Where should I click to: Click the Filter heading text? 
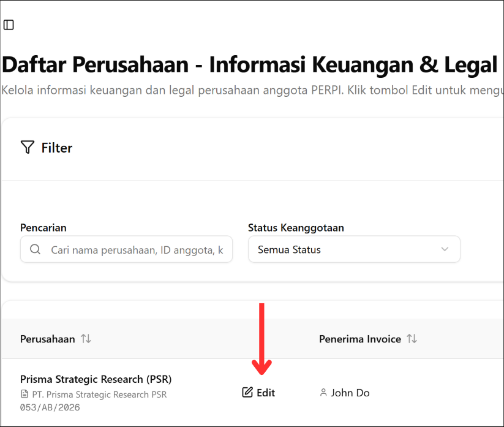[57, 148]
